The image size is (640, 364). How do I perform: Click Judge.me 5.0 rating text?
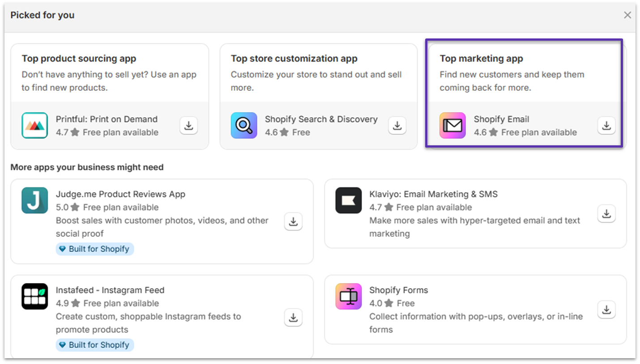tap(107, 207)
